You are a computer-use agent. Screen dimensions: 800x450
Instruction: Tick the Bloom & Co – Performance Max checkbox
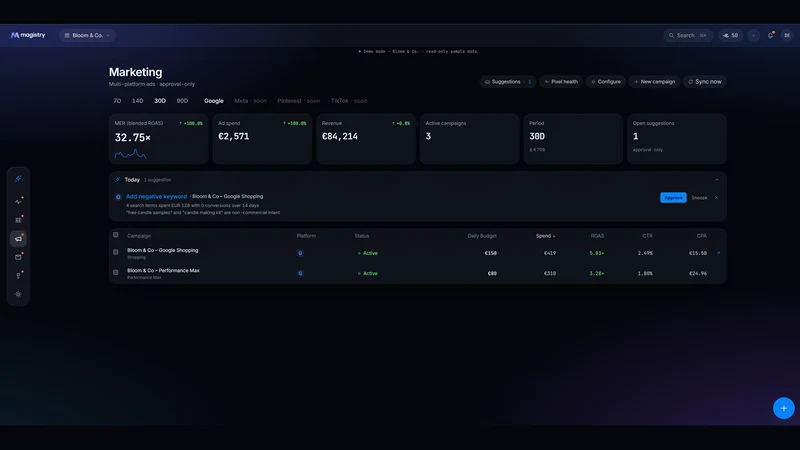coord(116,272)
